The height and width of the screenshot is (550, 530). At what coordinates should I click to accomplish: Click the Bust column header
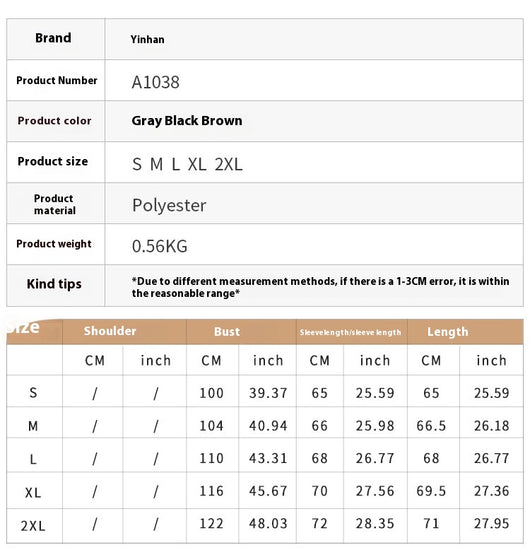227,331
